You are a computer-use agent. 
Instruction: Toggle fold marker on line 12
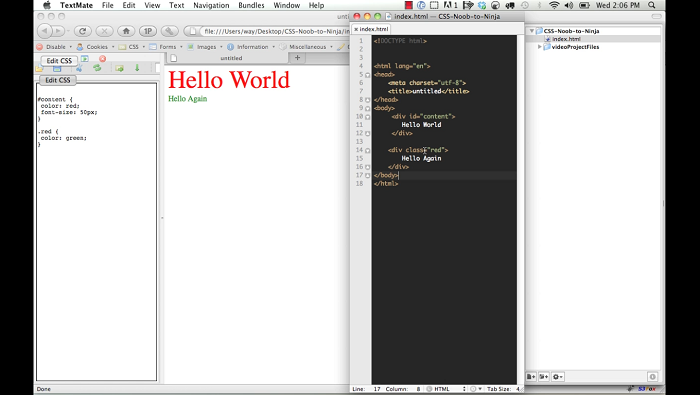pos(367,133)
